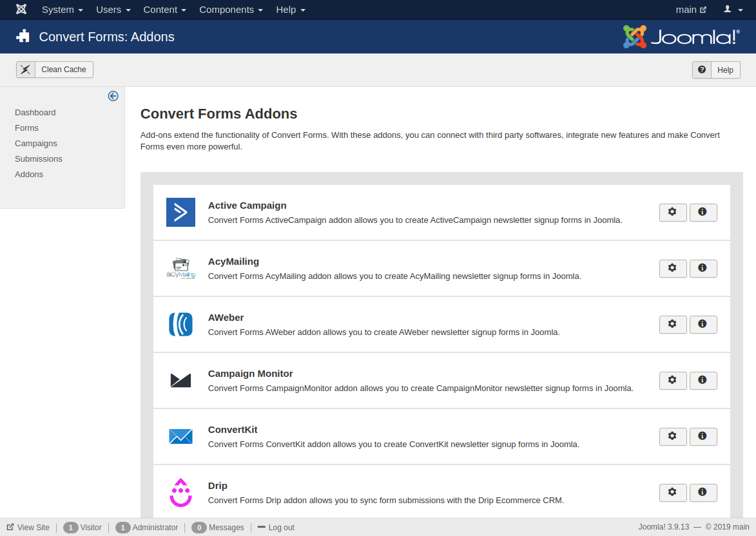Show ConvertKit addon info
This screenshot has height=536, width=756.
click(703, 436)
